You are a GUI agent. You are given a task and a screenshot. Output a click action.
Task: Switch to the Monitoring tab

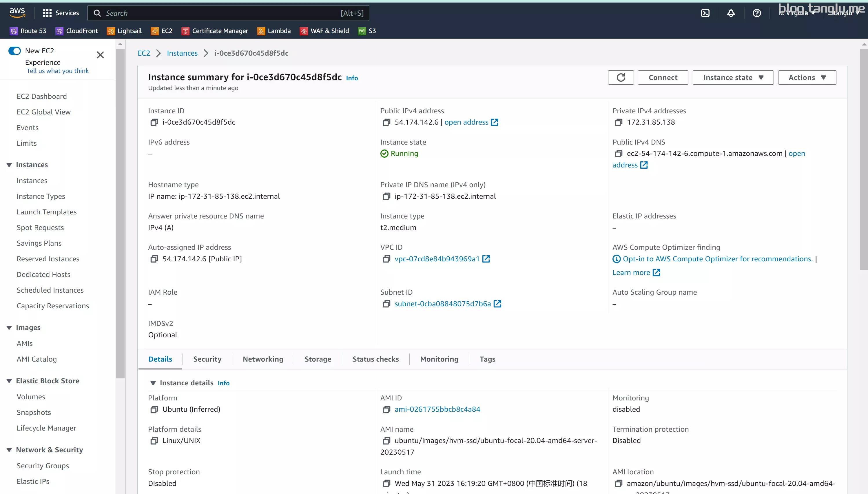coord(439,359)
